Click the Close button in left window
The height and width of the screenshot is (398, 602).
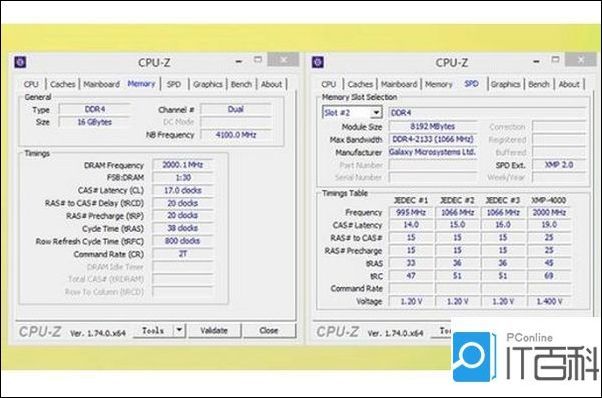coord(269,330)
